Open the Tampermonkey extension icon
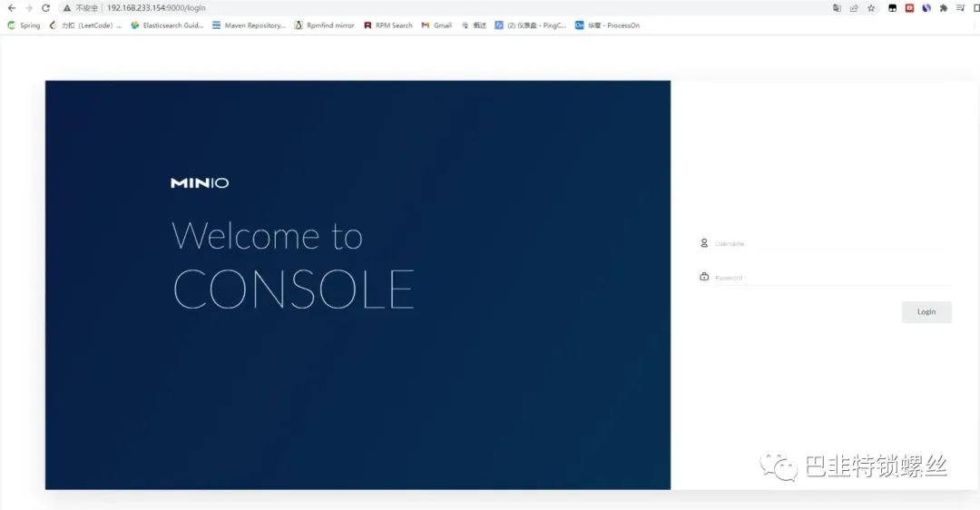This screenshot has width=980, height=510. (893, 8)
